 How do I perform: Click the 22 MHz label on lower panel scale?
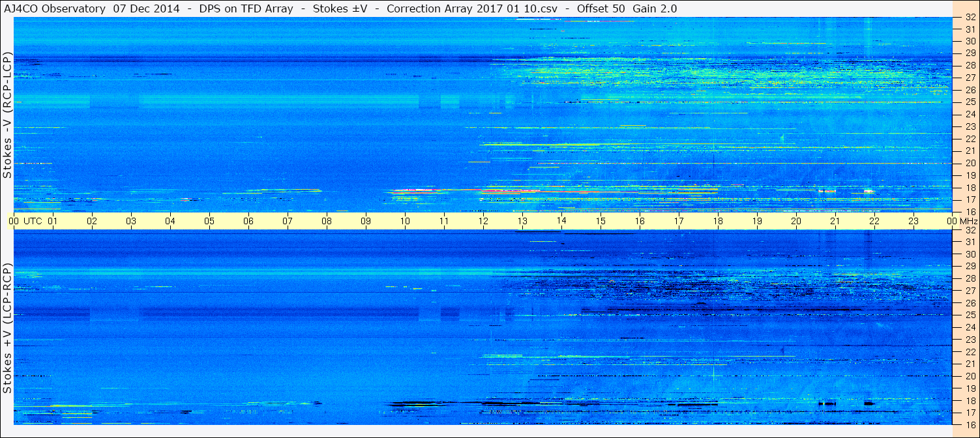tap(970, 351)
